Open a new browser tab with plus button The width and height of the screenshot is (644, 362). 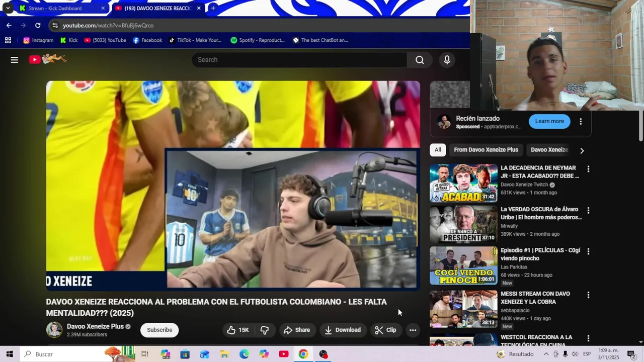pos(213,8)
